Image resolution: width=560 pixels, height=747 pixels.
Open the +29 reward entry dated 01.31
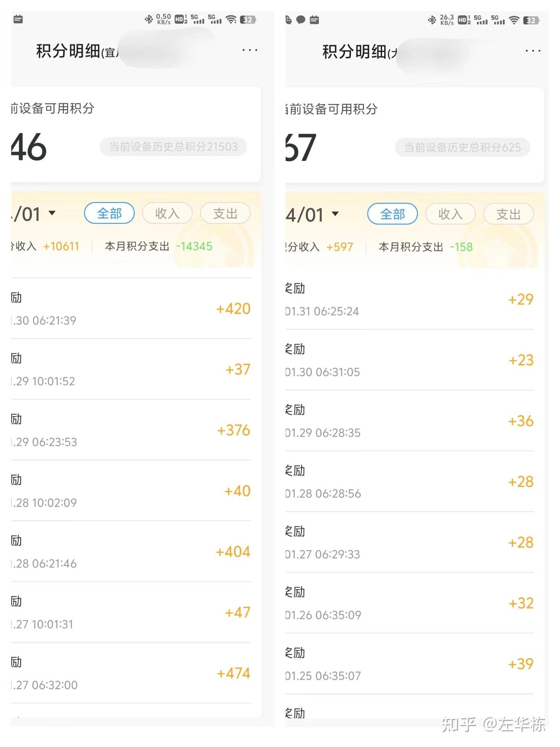(410, 300)
